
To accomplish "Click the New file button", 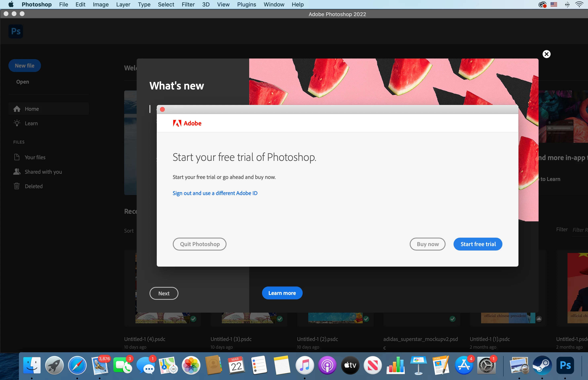I will [x=25, y=66].
